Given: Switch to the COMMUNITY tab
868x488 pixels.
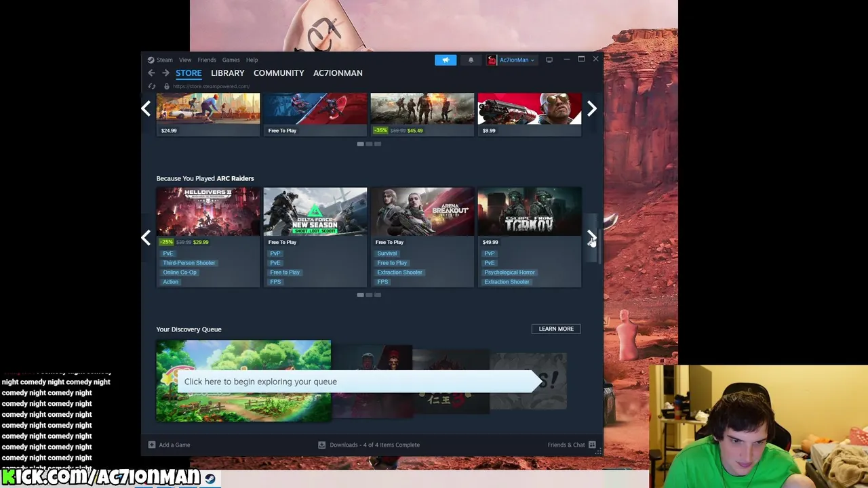Looking at the screenshot, I should 279,73.
